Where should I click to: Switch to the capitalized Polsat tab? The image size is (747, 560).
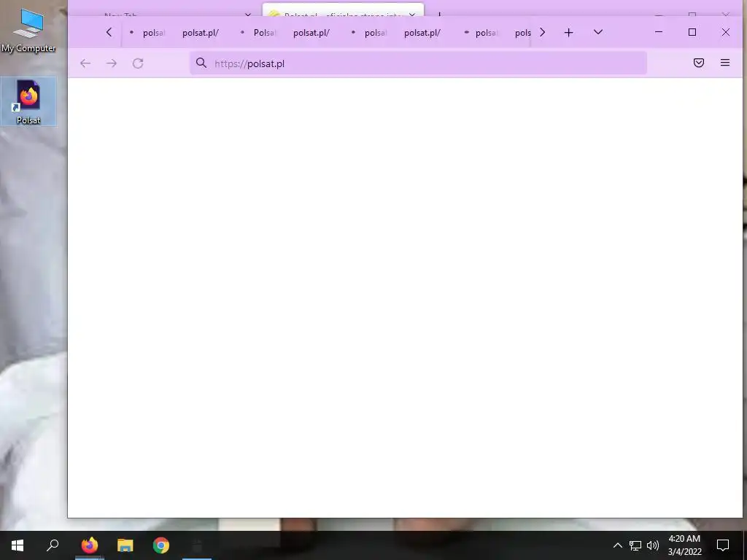[260, 32]
